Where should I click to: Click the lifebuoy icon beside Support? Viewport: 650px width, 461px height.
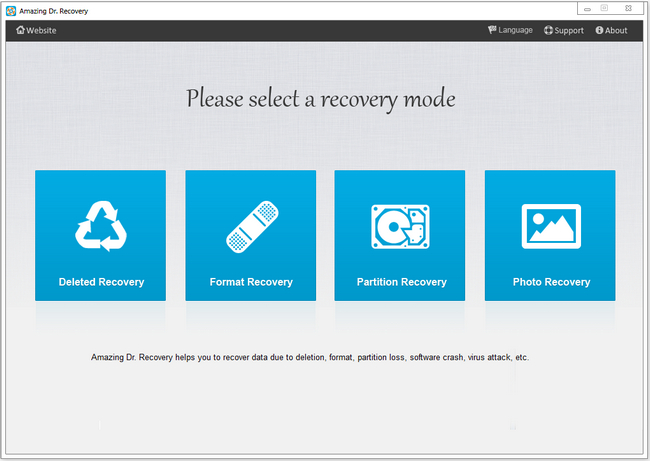tap(549, 30)
